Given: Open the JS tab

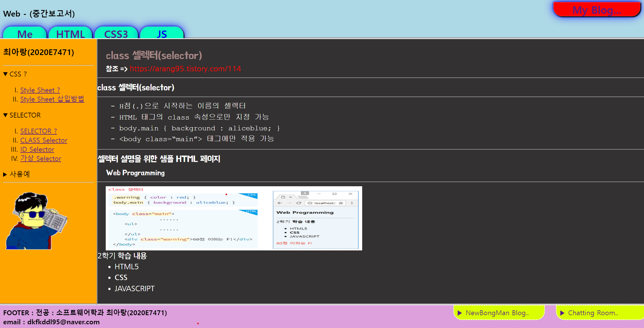Looking at the screenshot, I should point(162,34).
